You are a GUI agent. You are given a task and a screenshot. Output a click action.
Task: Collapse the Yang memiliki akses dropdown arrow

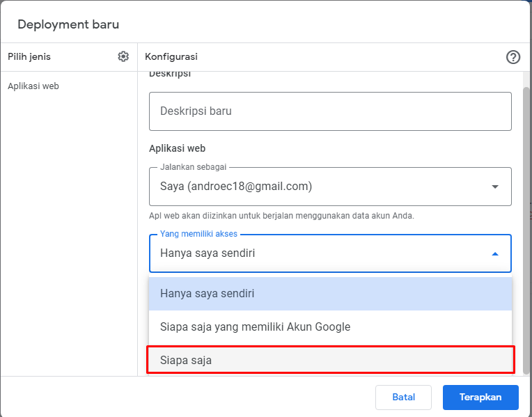(495, 254)
